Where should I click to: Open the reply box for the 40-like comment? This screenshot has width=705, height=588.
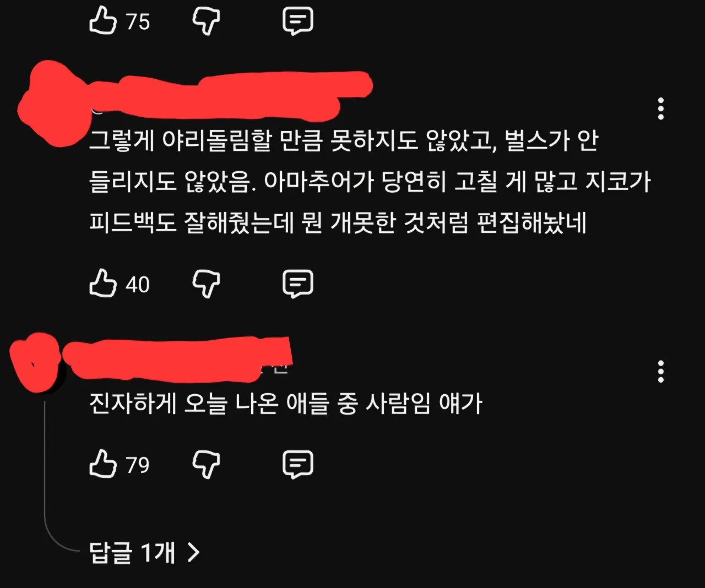(x=298, y=284)
